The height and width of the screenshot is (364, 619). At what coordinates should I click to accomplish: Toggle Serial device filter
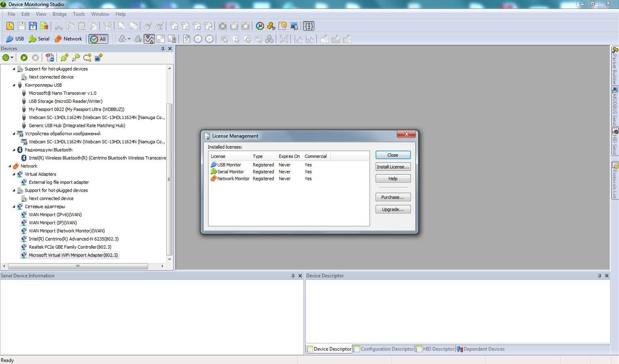point(39,39)
